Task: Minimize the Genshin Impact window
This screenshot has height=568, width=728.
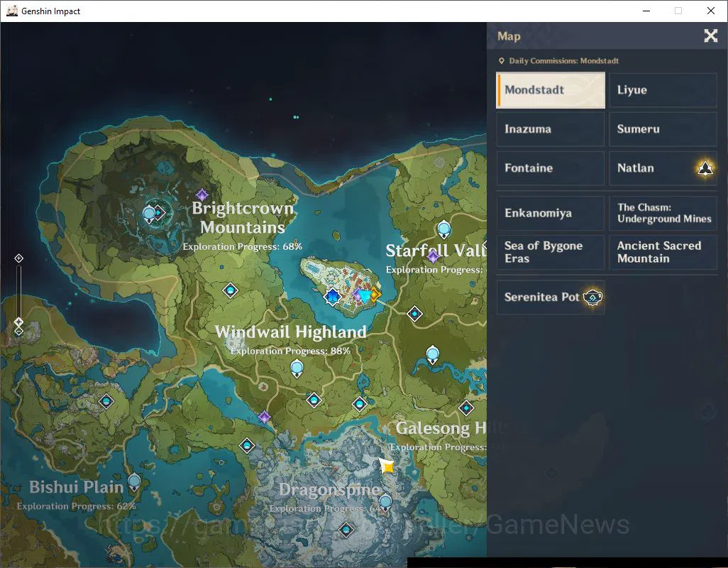Action: tap(646, 11)
